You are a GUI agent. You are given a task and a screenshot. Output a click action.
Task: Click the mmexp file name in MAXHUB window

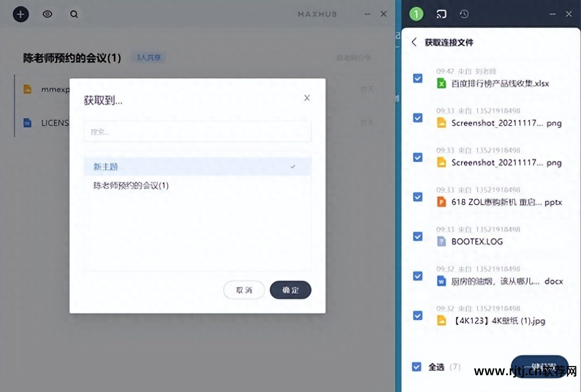click(55, 89)
